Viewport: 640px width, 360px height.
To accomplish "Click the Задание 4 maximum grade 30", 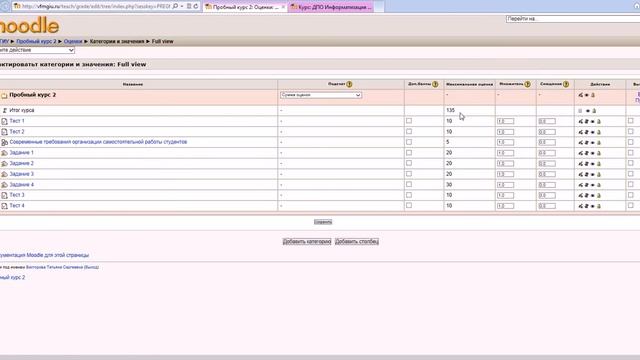I will pyautogui.click(x=449, y=185).
